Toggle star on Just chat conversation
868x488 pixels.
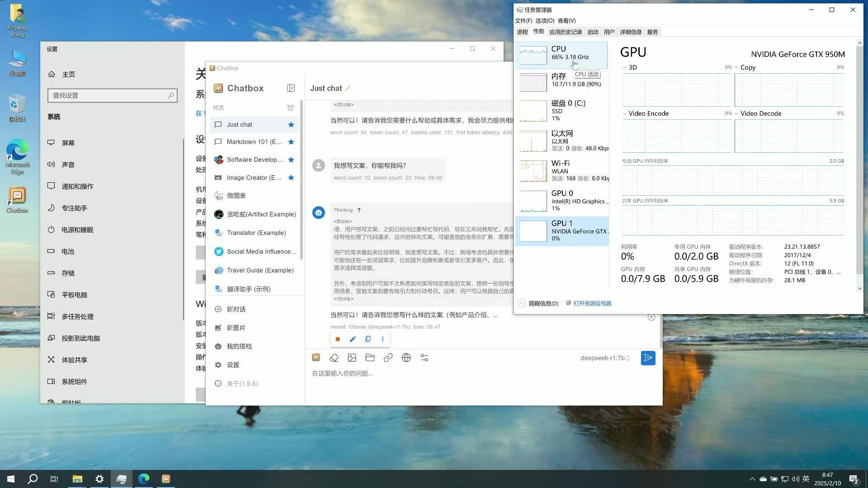click(x=291, y=125)
